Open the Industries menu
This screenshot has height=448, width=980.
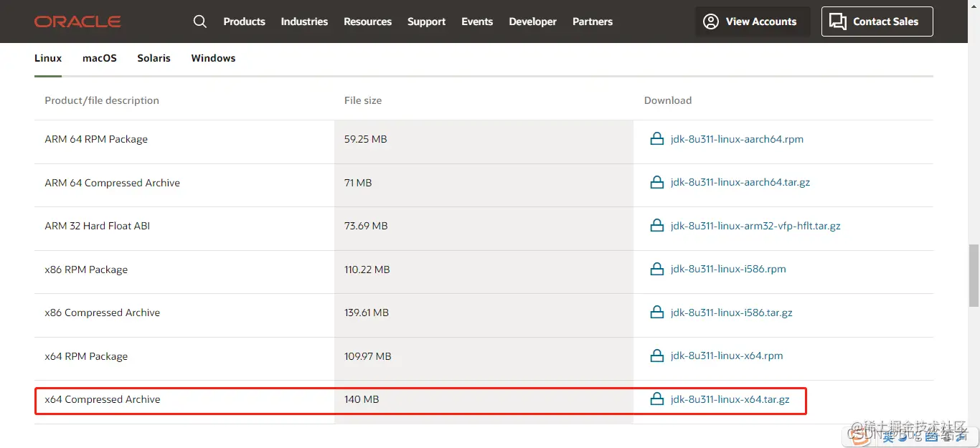tap(304, 22)
